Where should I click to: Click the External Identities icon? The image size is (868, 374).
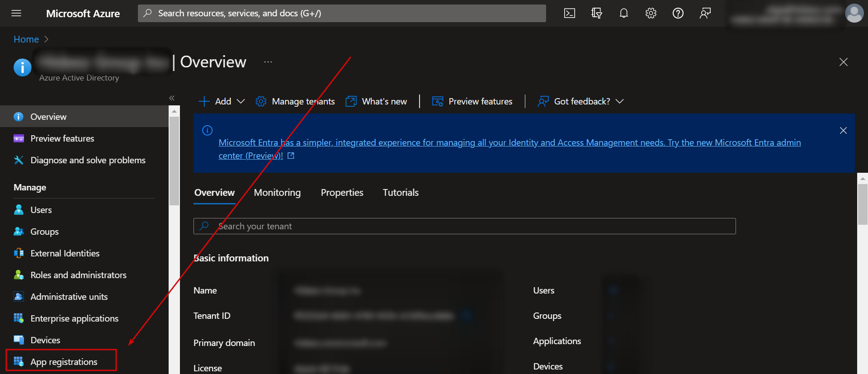(x=19, y=253)
